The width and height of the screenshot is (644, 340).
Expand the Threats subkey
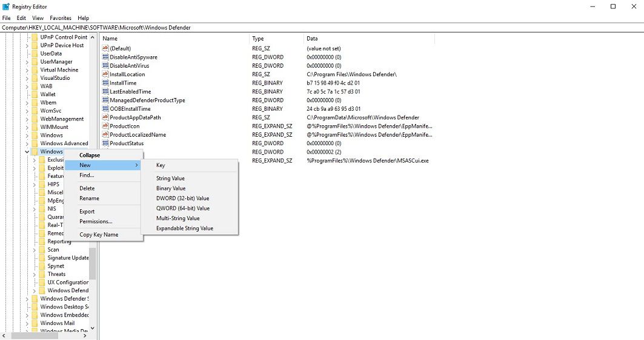click(35, 275)
